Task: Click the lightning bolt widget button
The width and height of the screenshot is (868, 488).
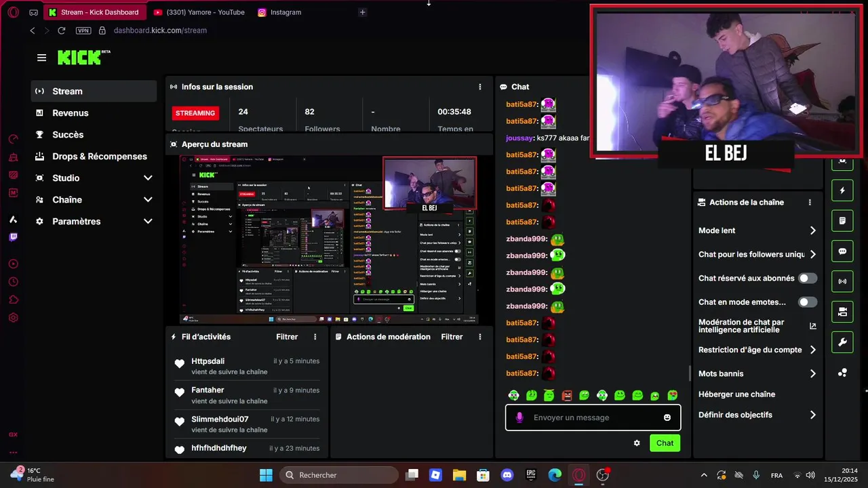Action: click(842, 190)
